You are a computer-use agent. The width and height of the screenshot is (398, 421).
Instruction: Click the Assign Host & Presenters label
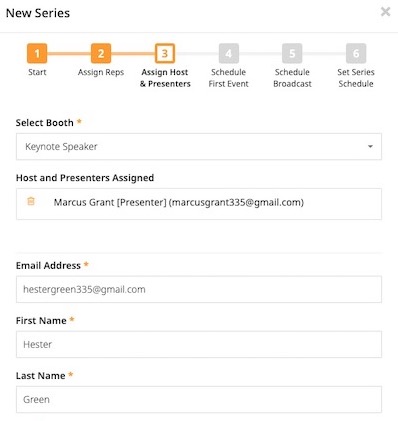click(x=165, y=78)
